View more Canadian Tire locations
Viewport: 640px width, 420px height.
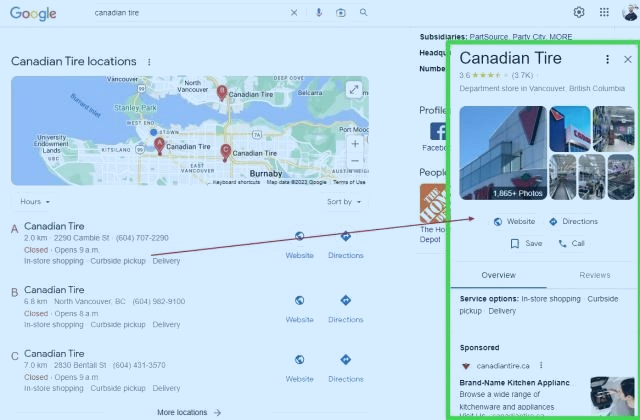(x=189, y=413)
